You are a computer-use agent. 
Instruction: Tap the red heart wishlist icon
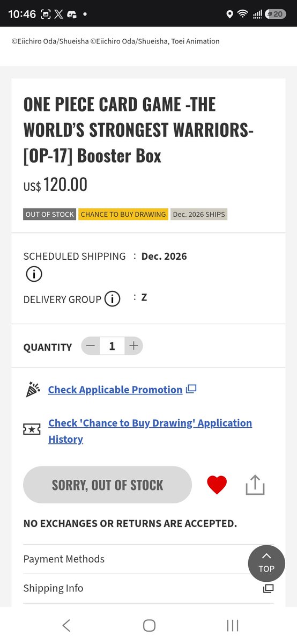pos(217,485)
